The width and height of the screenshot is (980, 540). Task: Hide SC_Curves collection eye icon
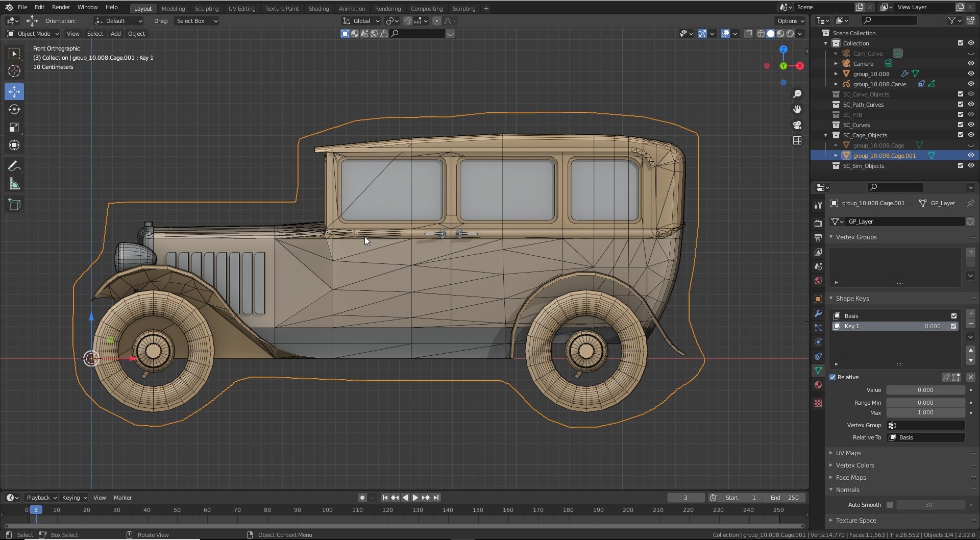coord(971,125)
